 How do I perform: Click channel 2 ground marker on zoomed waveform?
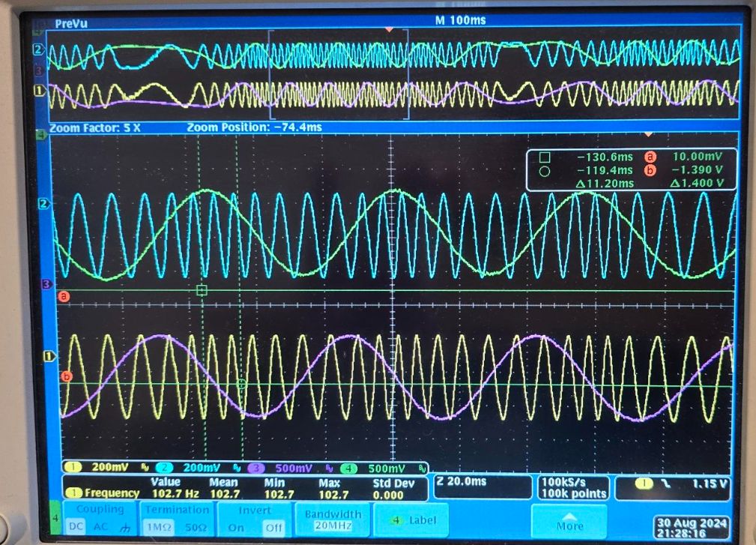point(44,203)
